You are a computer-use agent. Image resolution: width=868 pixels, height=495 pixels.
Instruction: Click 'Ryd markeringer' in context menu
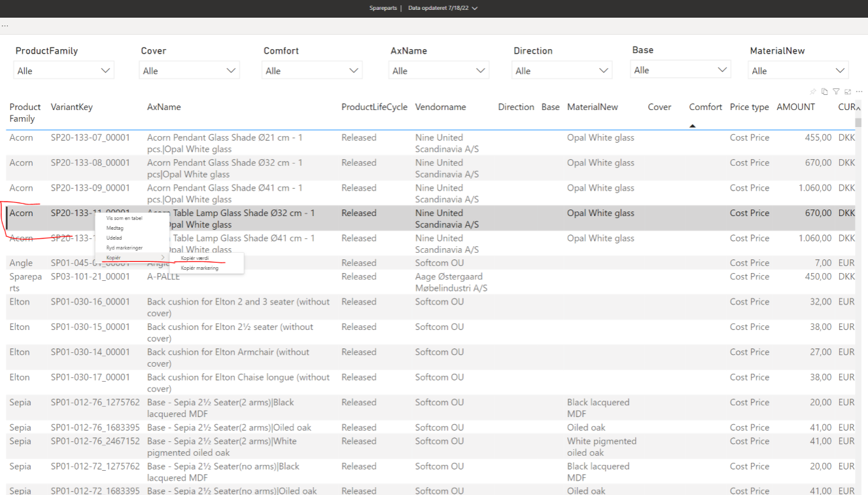124,248
